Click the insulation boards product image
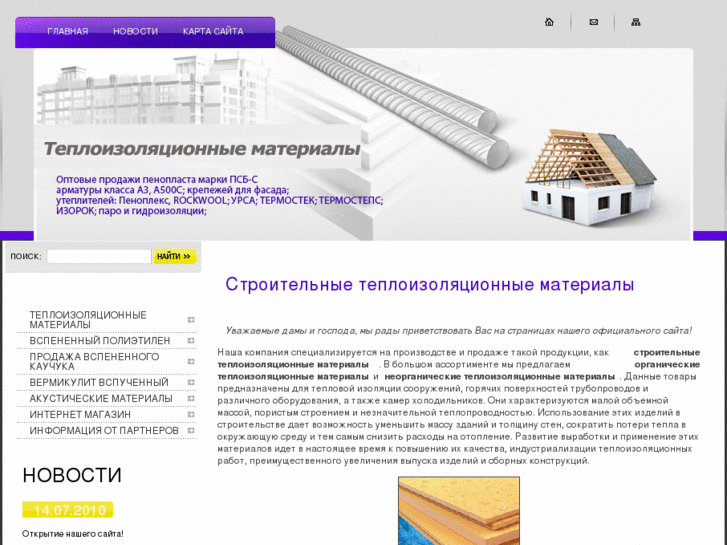The width and height of the screenshot is (727, 545). pyautogui.click(x=459, y=511)
